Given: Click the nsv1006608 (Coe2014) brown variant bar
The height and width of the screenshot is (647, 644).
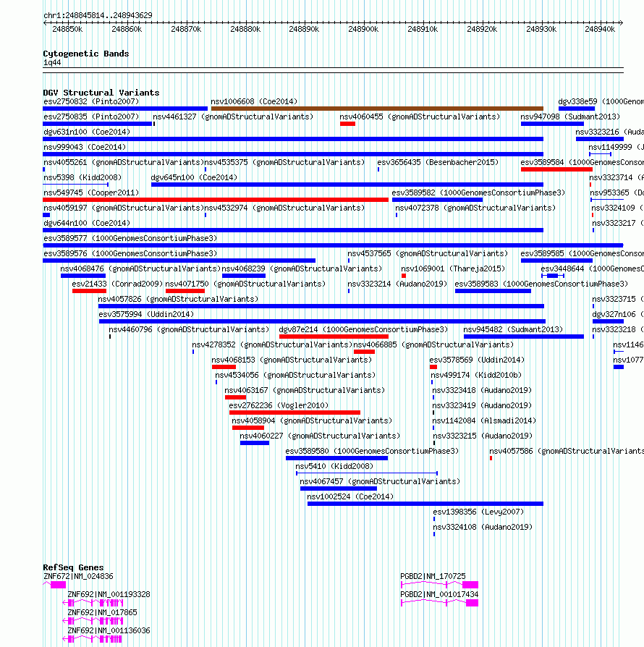Looking at the screenshot, I should pos(377,109).
